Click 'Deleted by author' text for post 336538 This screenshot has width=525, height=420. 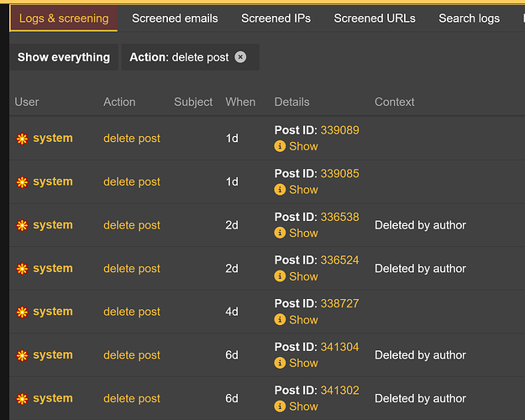420,225
